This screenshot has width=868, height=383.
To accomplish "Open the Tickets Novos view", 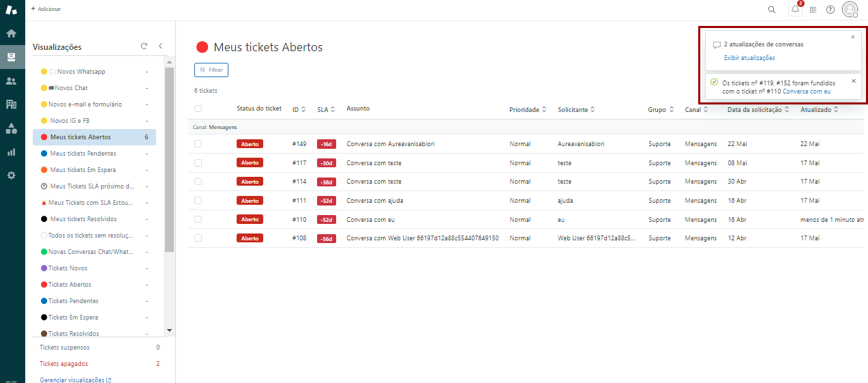I will 68,268.
